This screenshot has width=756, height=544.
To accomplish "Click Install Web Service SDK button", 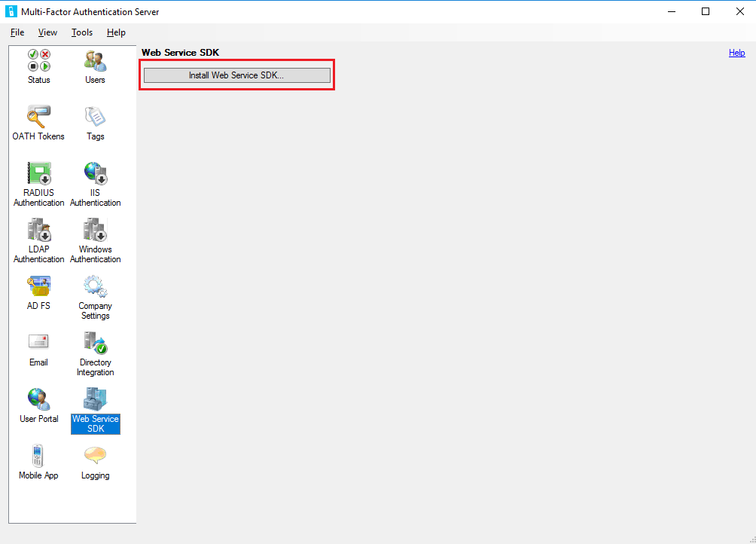I will (x=236, y=75).
